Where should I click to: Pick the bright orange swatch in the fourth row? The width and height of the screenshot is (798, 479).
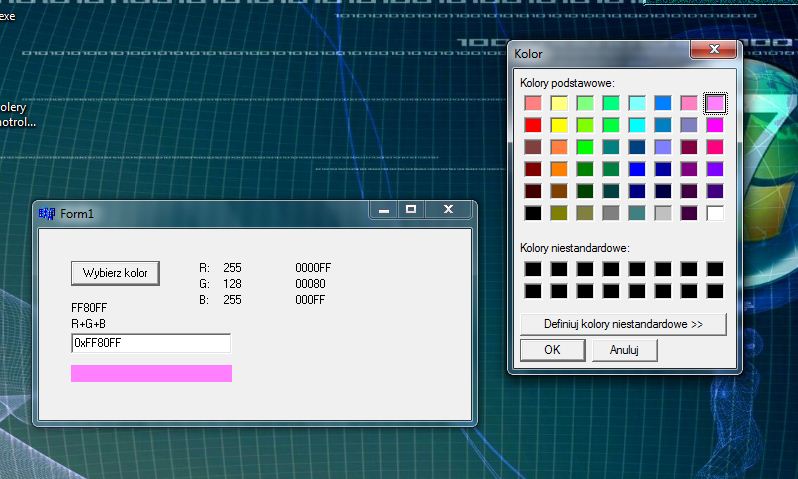559,169
